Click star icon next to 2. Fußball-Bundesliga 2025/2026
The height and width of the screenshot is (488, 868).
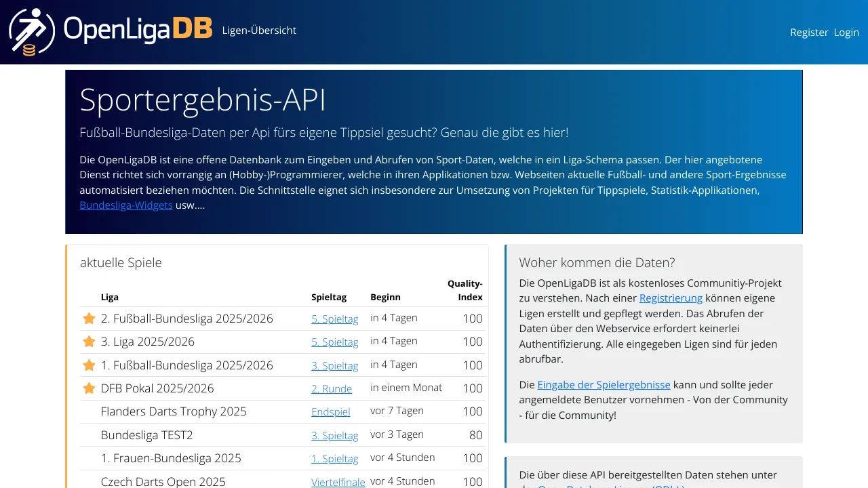(89, 319)
